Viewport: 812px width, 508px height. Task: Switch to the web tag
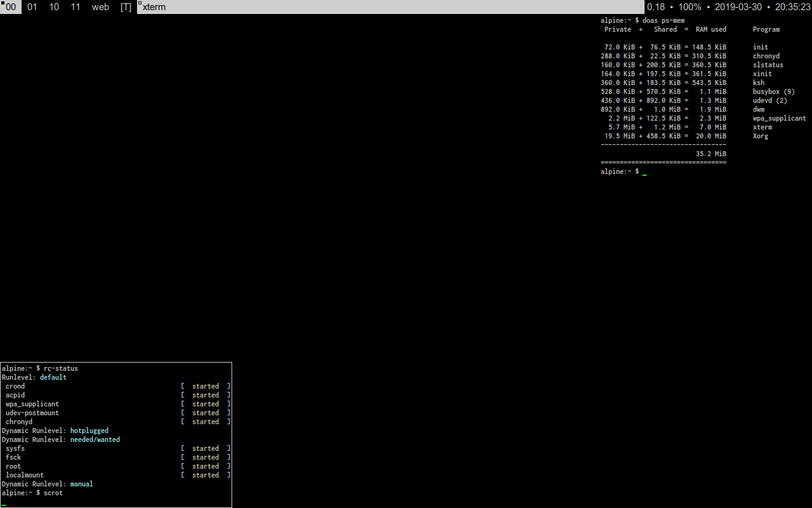click(x=100, y=7)
